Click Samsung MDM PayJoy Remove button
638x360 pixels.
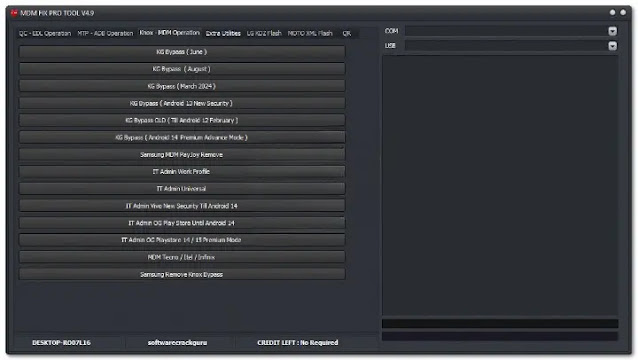point(182,155)
